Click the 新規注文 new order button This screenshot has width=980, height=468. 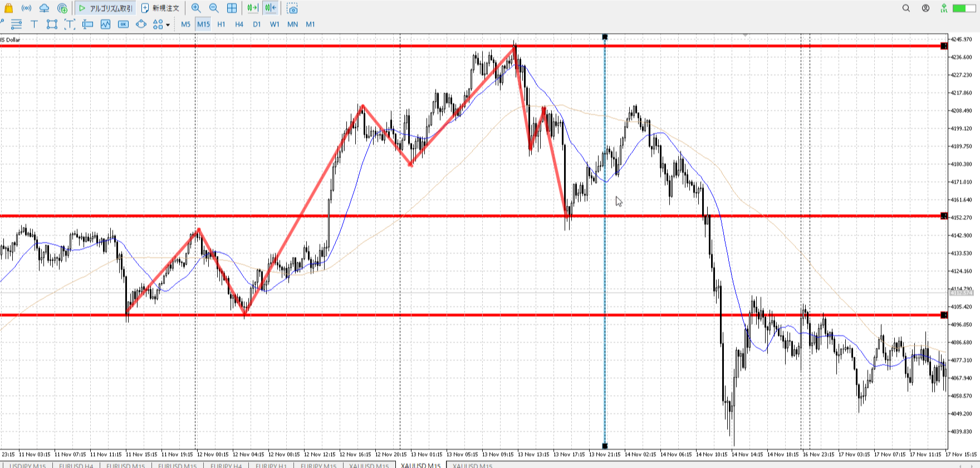[160, 8]
